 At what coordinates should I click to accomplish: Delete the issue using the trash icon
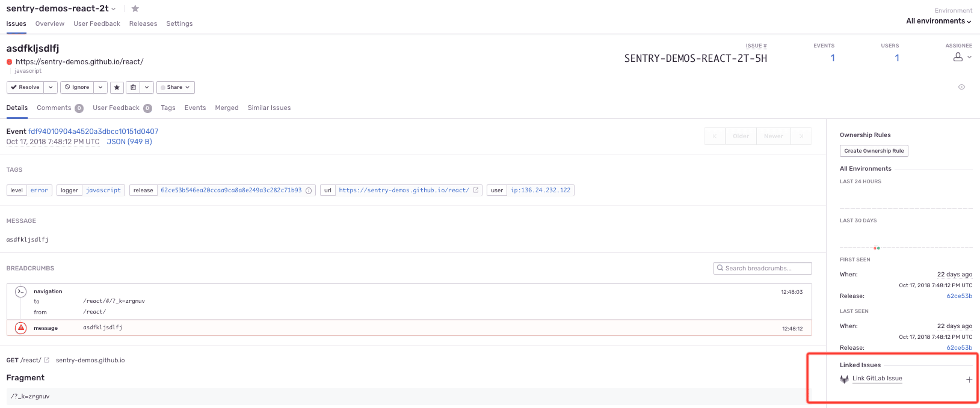[134, 87]
